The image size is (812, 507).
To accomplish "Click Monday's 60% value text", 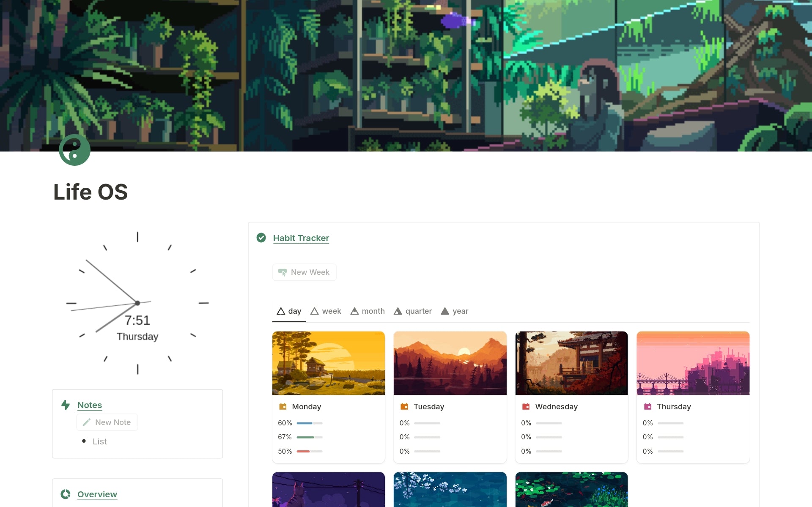I will [x=285, y=423].
